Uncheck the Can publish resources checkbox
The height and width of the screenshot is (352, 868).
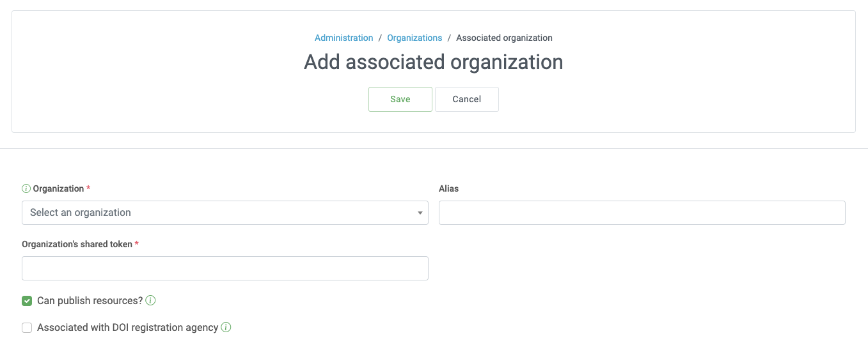point(27,301)
